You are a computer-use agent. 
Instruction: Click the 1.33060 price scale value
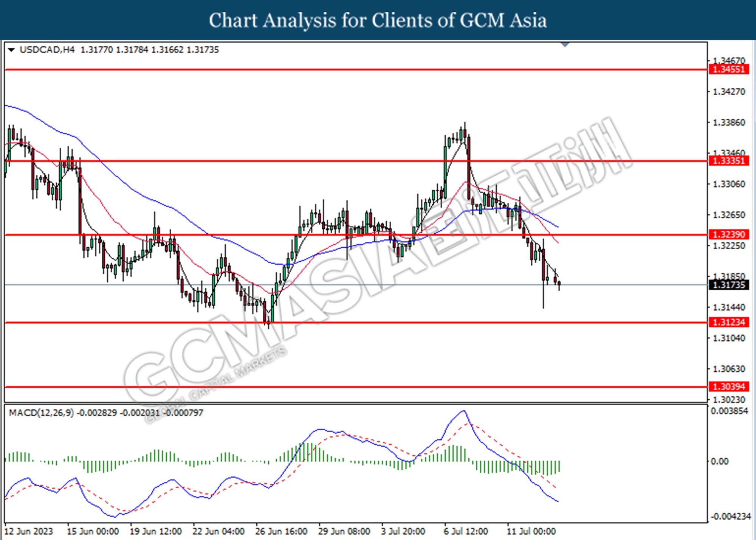[729, 184]
